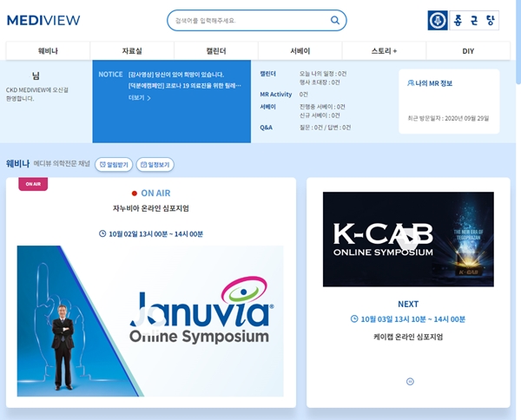Click the 캘린더 summary label
The width and height of the screenshot is (521, 420).
click(267, 74)
